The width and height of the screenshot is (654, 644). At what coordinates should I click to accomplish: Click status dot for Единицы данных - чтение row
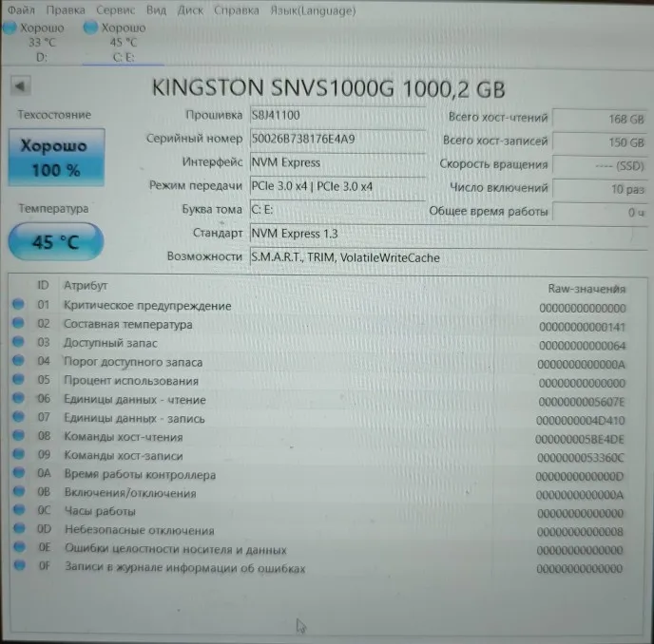click(18, 397)
